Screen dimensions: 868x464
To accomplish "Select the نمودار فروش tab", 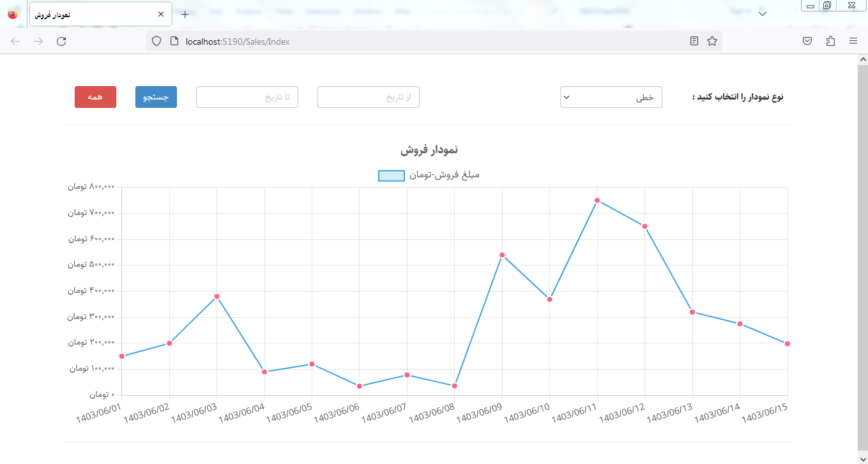I will (x=89, y=14).
